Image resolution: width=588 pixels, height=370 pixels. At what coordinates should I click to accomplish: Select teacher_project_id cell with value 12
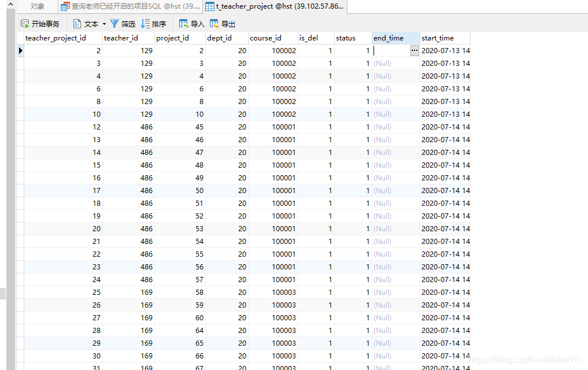(x=63, y=127)
